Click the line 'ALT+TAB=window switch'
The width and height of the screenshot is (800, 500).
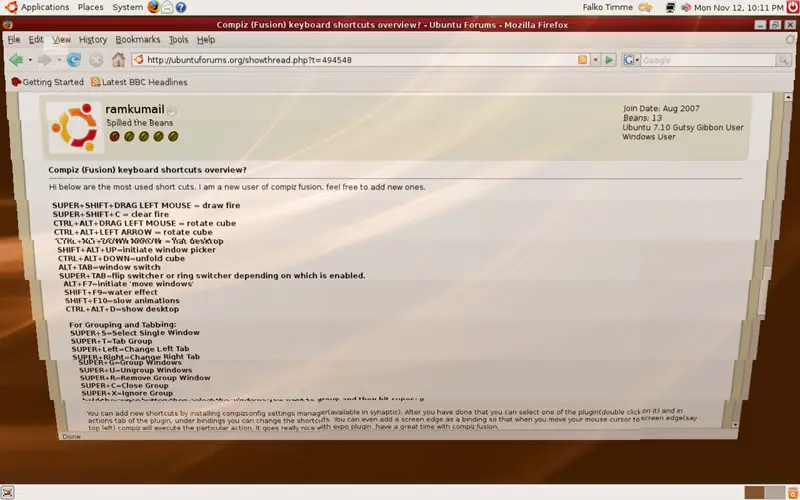pyautogui.click(x=109, y=267)
